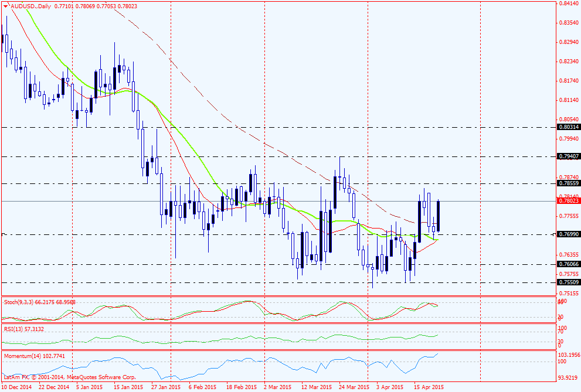Screen dimensions: 581x392
Task: Select the 0.75509 horizontal level price tag
Action: click(x=568, y=282)
